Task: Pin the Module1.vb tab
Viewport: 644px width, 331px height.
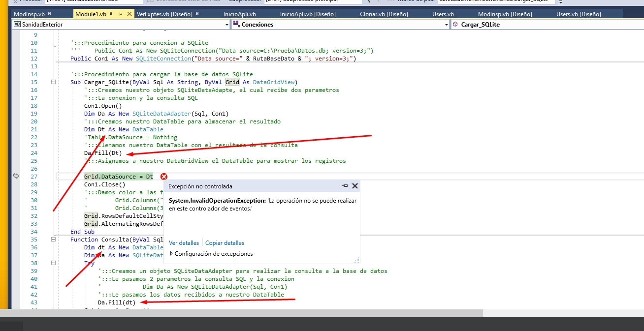Action: click(120, 14)
